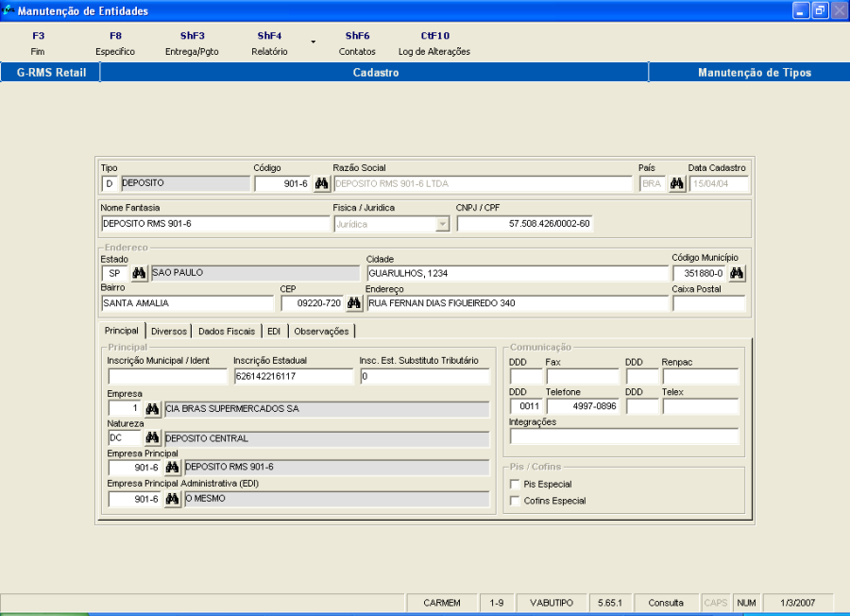This screenshot has height=616, width=850.
Task: Click F3 Fim toolbar button
Action: (x=38, y=43)
